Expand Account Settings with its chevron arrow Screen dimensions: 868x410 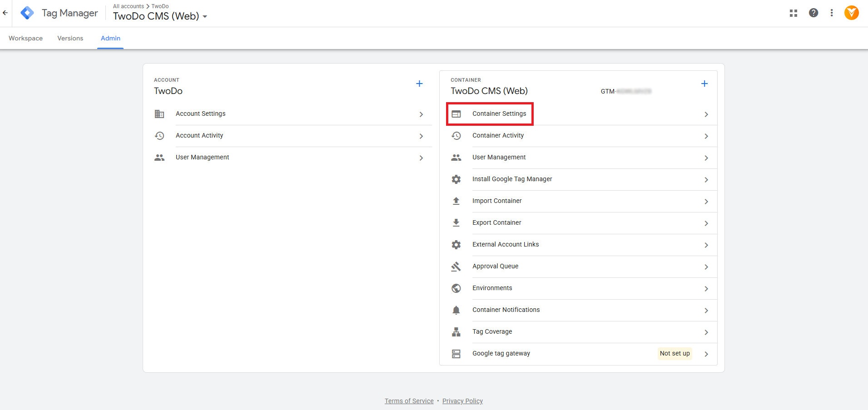coord(421,114)
